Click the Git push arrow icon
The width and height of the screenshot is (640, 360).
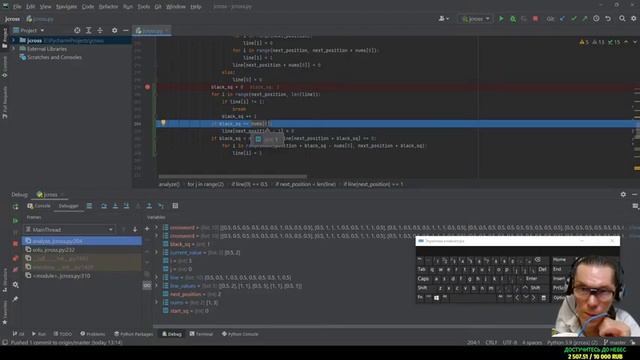click(x=585, y=19)
